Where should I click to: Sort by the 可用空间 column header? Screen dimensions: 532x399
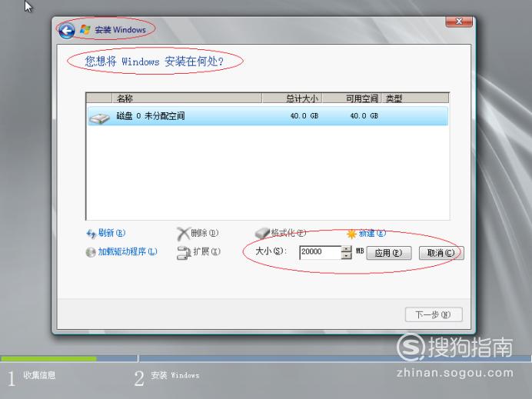(x=352, y=98)
